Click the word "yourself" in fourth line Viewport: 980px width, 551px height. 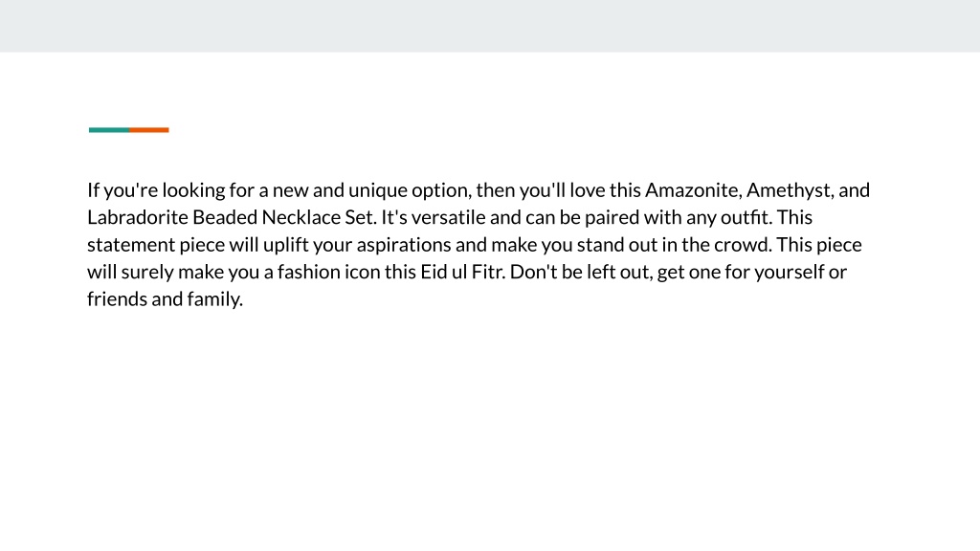pos(790,273)
